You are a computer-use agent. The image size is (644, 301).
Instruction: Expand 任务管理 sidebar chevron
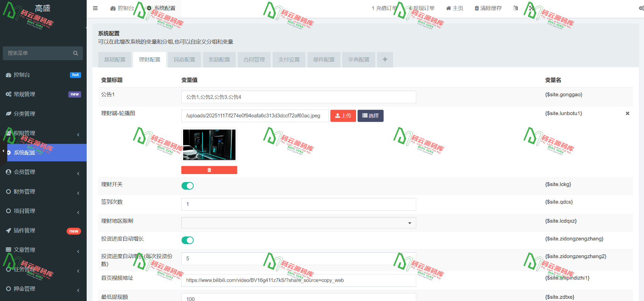[78, 271]
